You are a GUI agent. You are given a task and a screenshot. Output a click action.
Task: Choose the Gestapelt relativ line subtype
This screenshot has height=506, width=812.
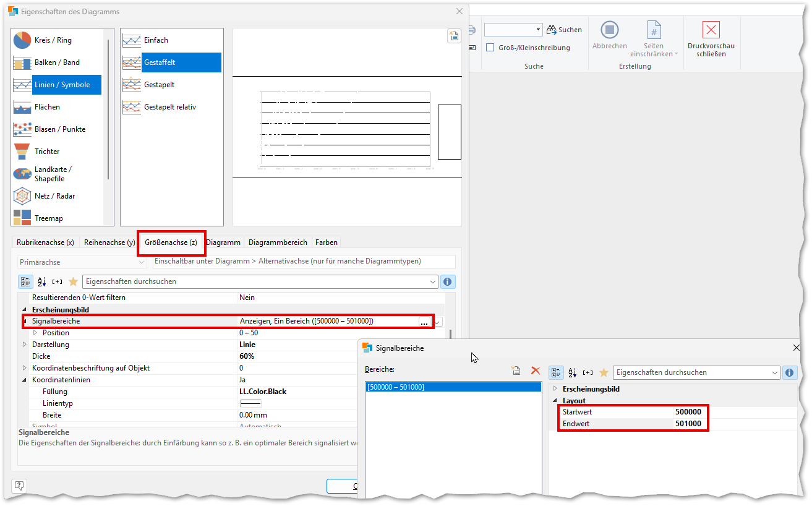click(171, 107)
